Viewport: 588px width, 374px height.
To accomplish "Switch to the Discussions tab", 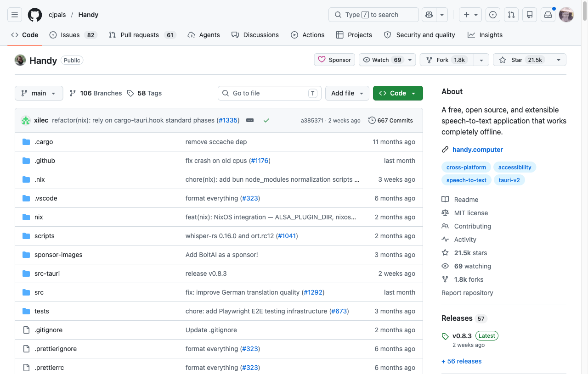I will [255, 35].
